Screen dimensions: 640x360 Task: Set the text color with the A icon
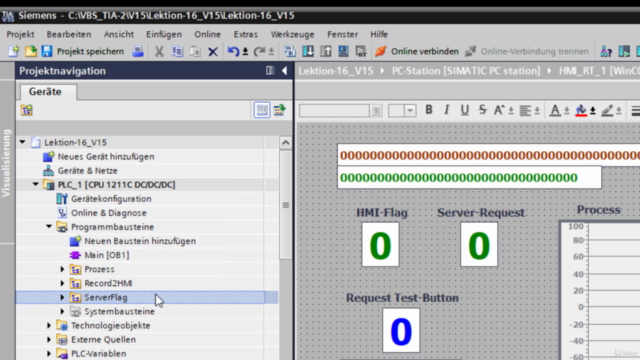pos(555,110)
